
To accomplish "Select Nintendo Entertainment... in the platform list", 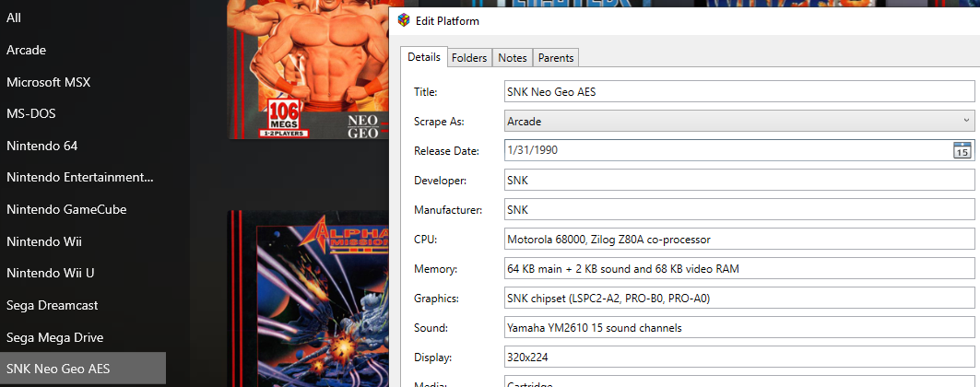I will click(82, 177).
